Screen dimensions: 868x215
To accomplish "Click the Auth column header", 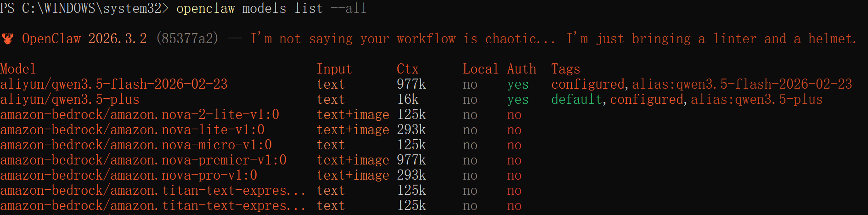I will [521, 69].
